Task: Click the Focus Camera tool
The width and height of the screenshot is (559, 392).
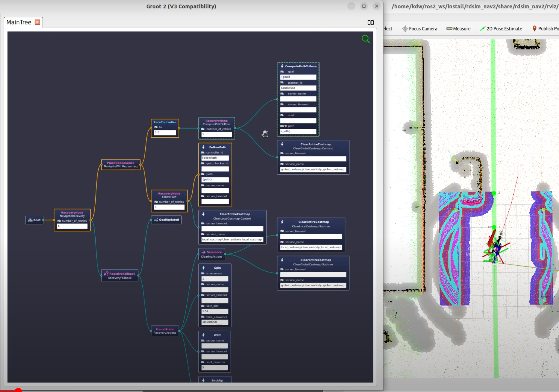Action: pos(420,29)
